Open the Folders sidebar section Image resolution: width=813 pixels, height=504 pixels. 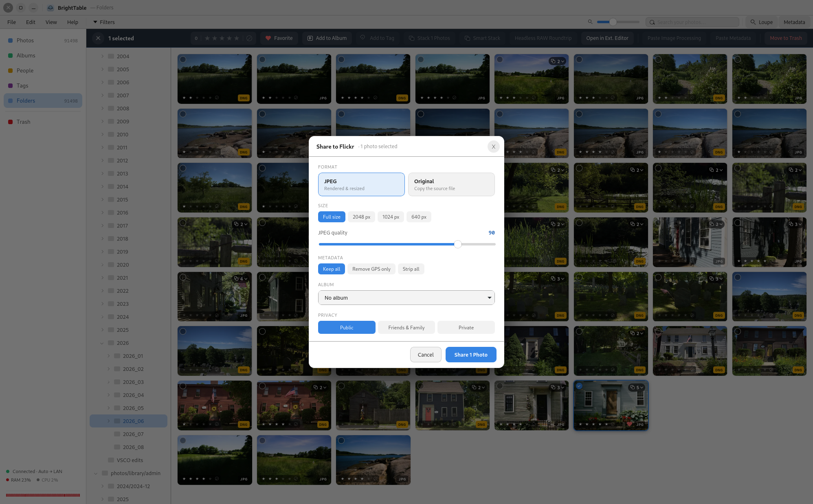coord(43,101)
